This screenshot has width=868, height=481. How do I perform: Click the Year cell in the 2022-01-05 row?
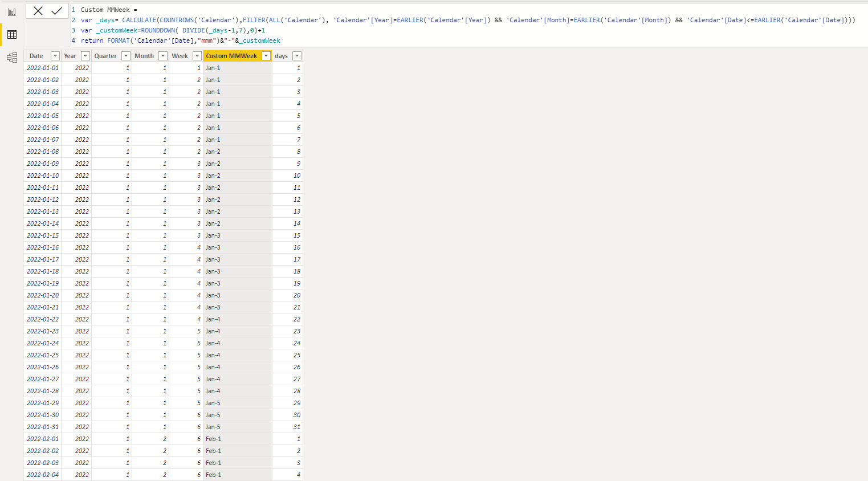tap(76, 116)
